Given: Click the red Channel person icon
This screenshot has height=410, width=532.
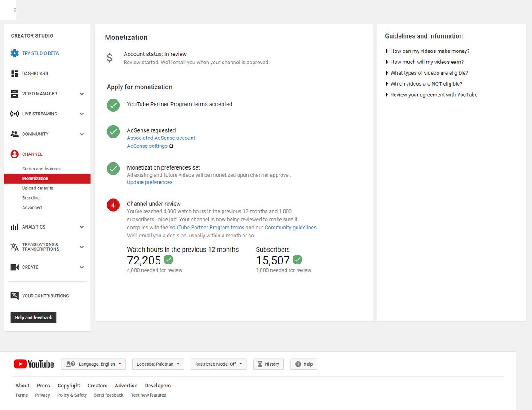Looking at the screenshot, I should pyautogui.click(x=14, y=154).
